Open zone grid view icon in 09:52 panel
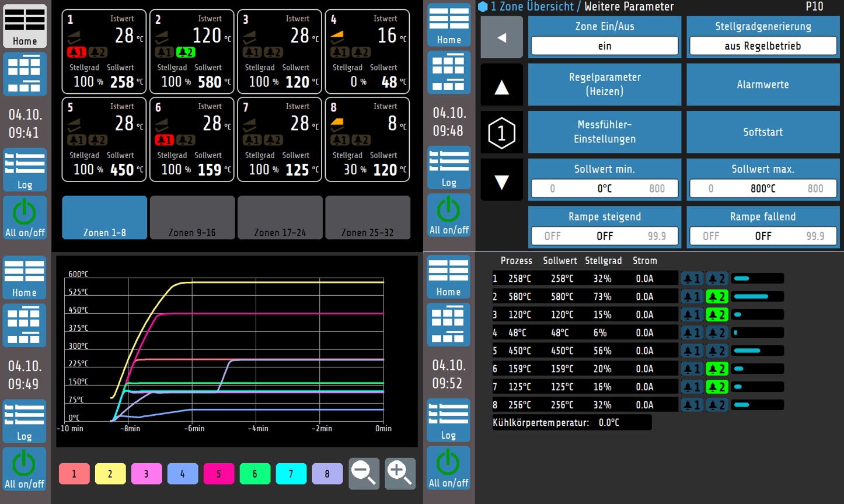 448,325
